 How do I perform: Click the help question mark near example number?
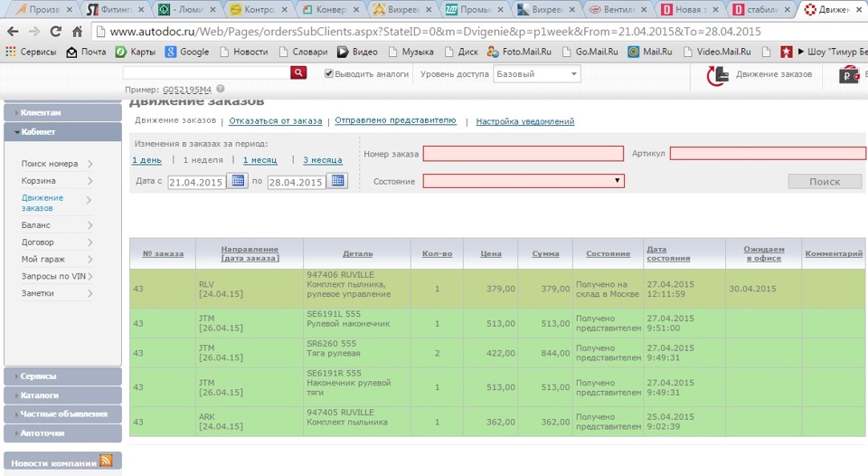tap(221, 89)
